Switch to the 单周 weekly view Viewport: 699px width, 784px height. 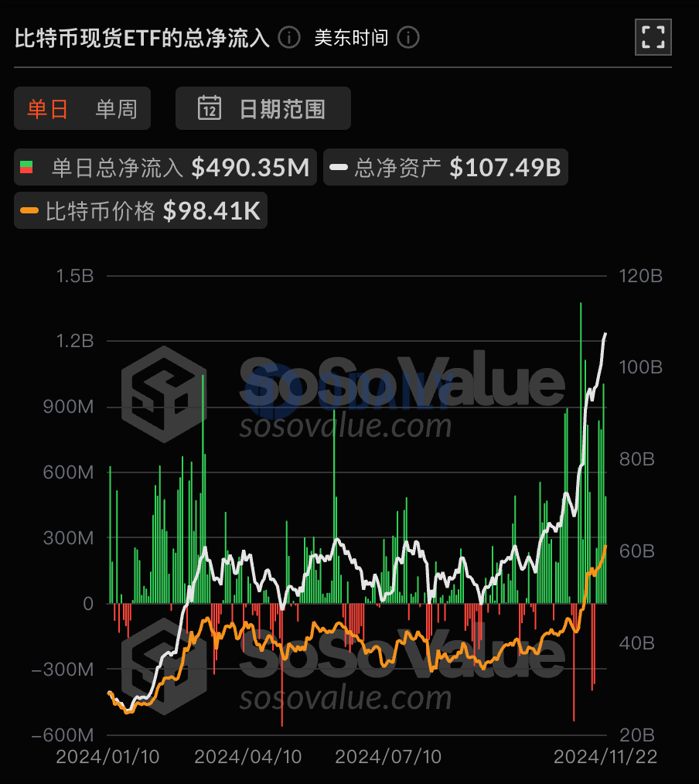116,109
